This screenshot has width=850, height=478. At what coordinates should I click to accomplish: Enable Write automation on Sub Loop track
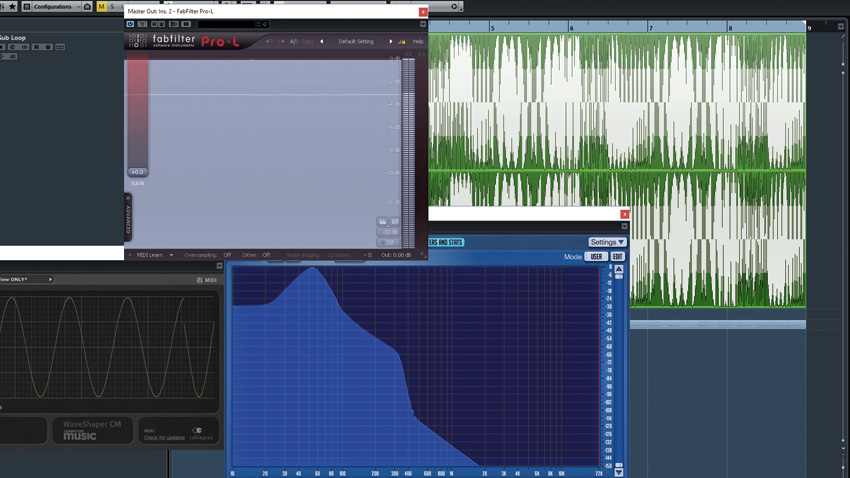[48, 47]
